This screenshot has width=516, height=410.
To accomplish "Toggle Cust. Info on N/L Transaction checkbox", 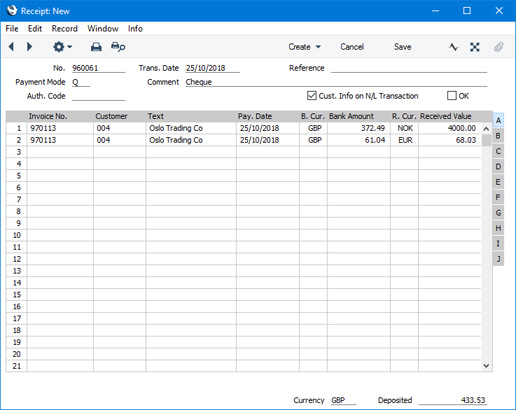I will click(311, 96).
